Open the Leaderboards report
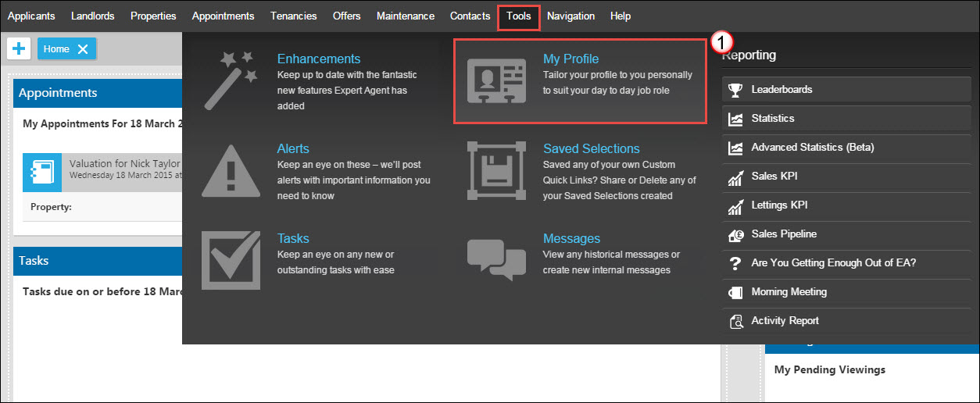Viewport: 980px width, 403px height. [x=846, y=90]
